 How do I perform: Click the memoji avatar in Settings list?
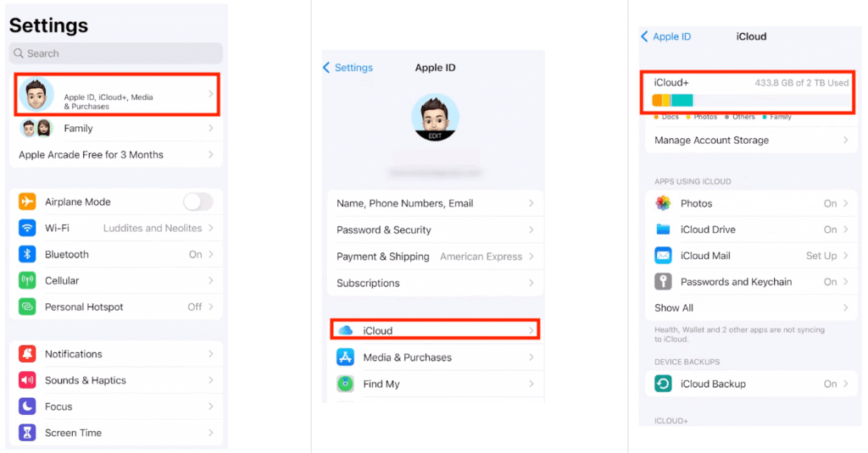(x=36, y=95)
